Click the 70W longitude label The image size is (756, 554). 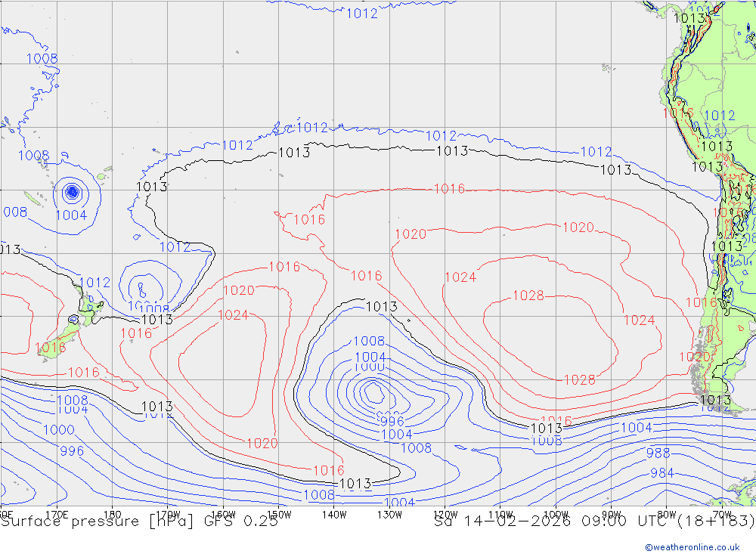pyautogui.click(x=722, y=515)
